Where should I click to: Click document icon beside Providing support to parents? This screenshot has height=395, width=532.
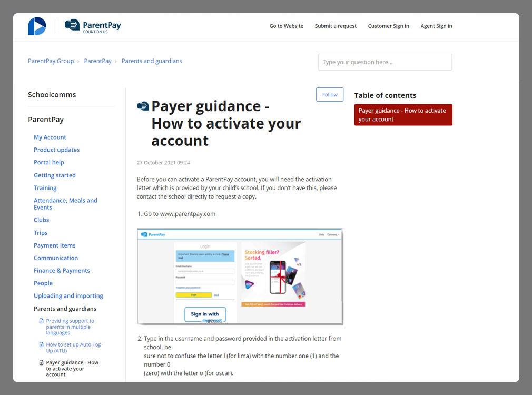click(42, 321)
